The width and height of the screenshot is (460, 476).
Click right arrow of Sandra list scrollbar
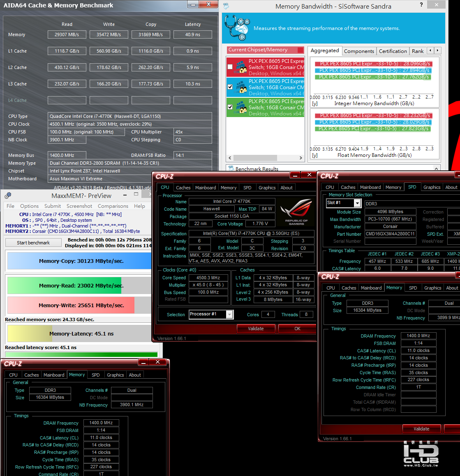[x=301, y=158]
